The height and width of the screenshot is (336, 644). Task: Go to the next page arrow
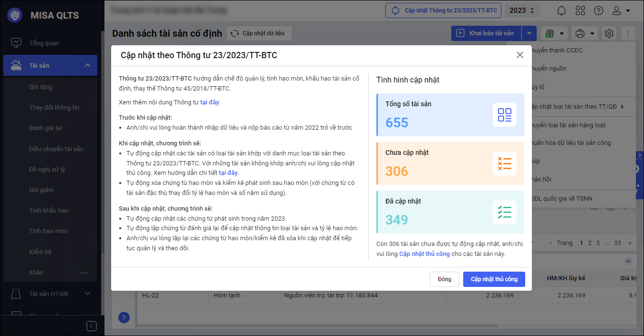tap(630, 243)
